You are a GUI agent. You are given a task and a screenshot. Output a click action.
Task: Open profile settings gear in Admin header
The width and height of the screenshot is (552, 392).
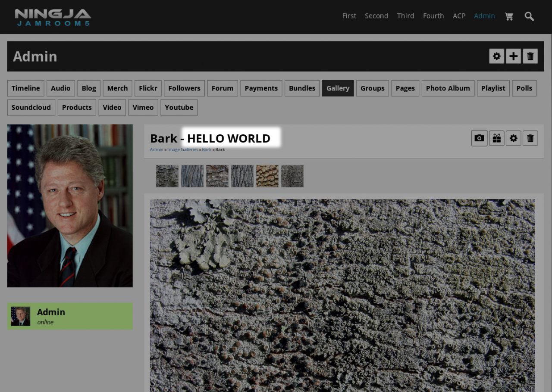(x=497, y=56)
